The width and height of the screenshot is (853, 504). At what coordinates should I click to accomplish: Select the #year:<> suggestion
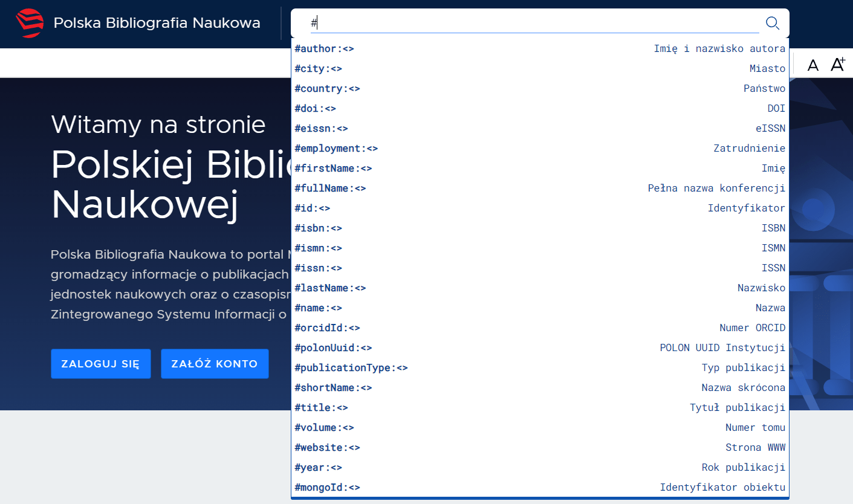click(539, 468)
